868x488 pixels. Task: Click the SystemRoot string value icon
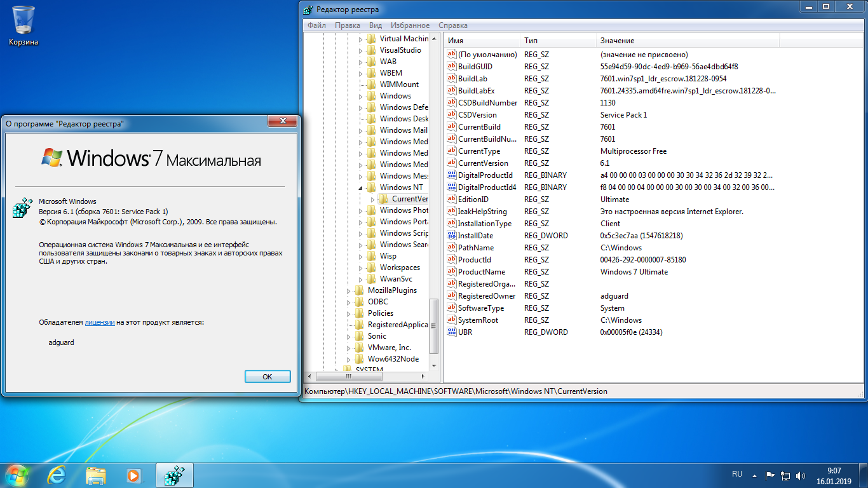(452, 320)
